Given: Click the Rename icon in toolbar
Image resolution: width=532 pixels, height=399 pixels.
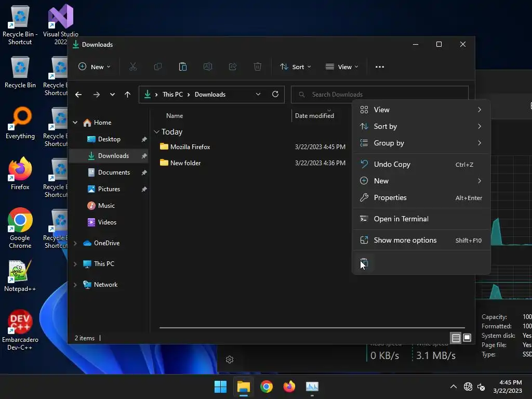Looking at the screenshot, I should click(x=208, y=67).
